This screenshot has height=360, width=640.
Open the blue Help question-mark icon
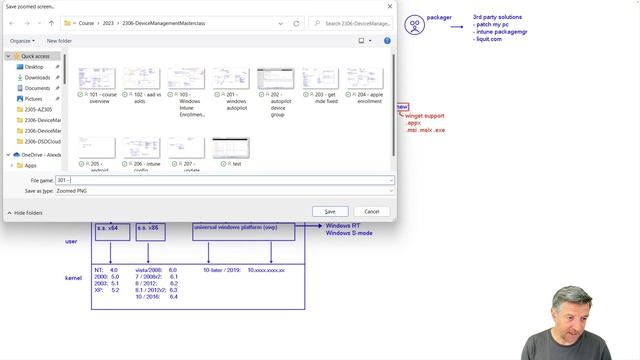[387, 40]
